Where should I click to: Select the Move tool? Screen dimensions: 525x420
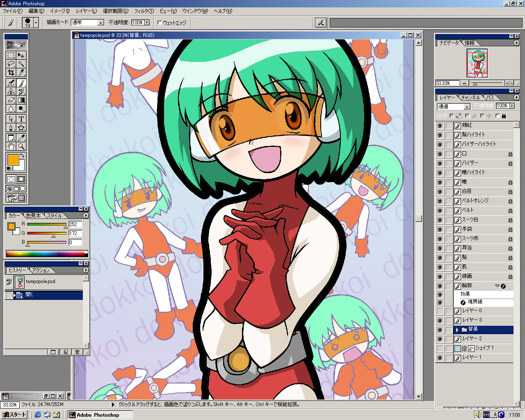coord(21,55)
